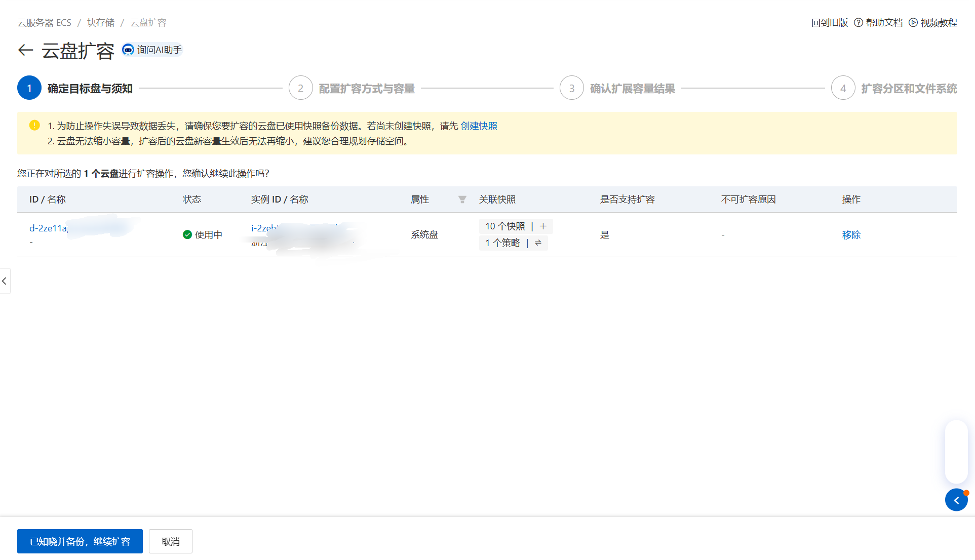Click the 回到旧版 link

click(829, 23)
